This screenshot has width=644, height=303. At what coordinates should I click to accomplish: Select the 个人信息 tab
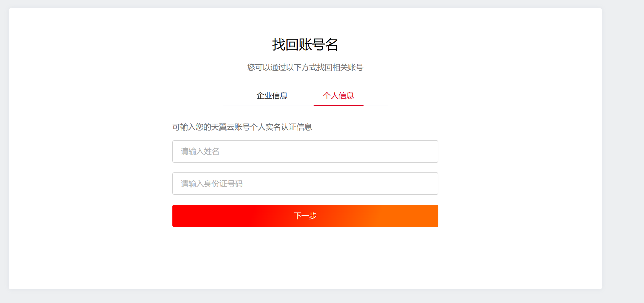click(x=338, y=96)
